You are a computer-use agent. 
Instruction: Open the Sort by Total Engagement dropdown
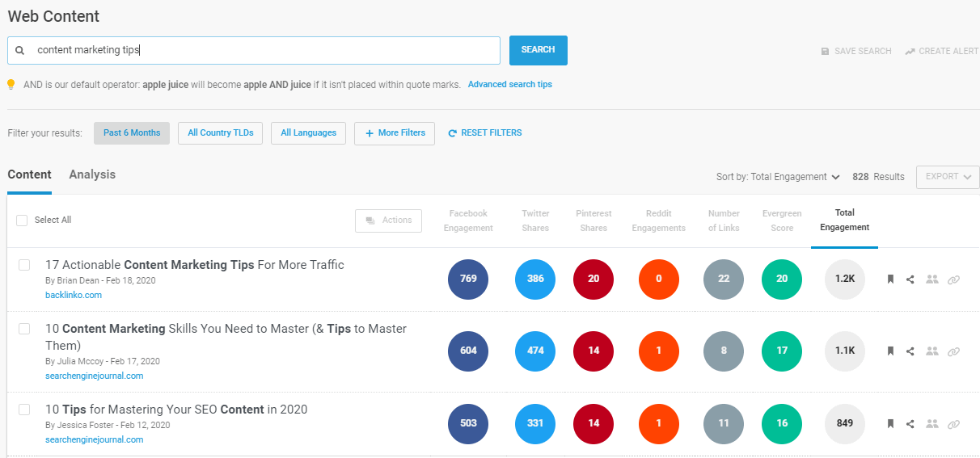(778, 177)
